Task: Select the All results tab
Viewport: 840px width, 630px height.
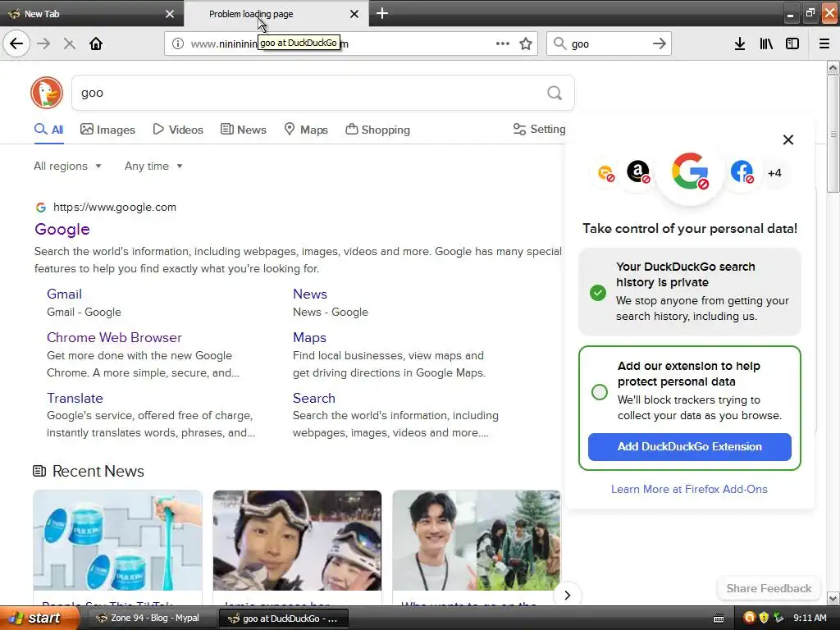Action: coord(48,130)
